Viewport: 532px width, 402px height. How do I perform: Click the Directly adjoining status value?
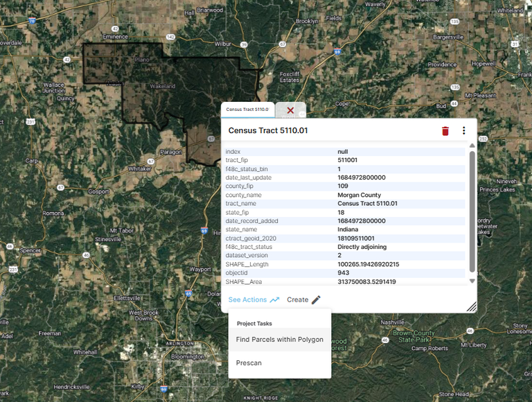point(362,247)
